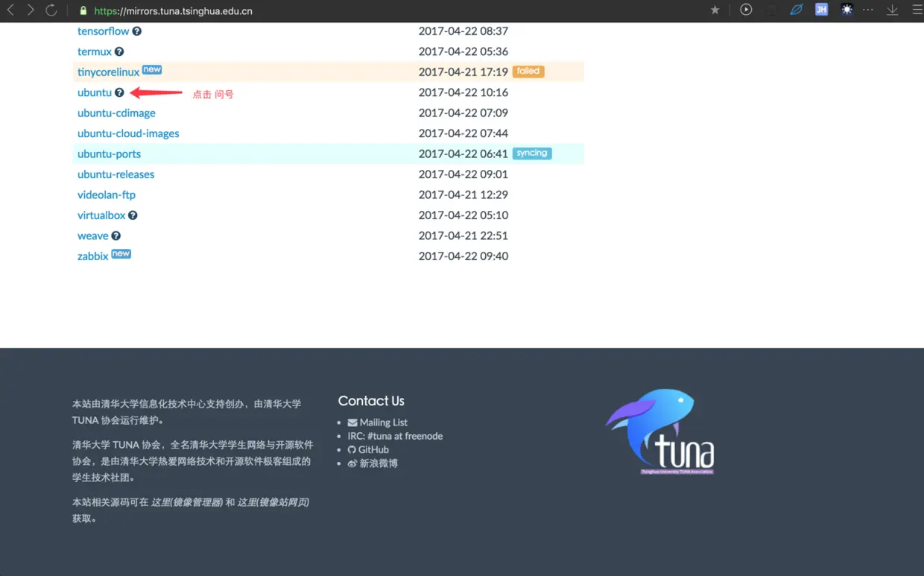Open the browser hamburger menu
The width and height of the screenshot is (924, 576).
point(917,10)
